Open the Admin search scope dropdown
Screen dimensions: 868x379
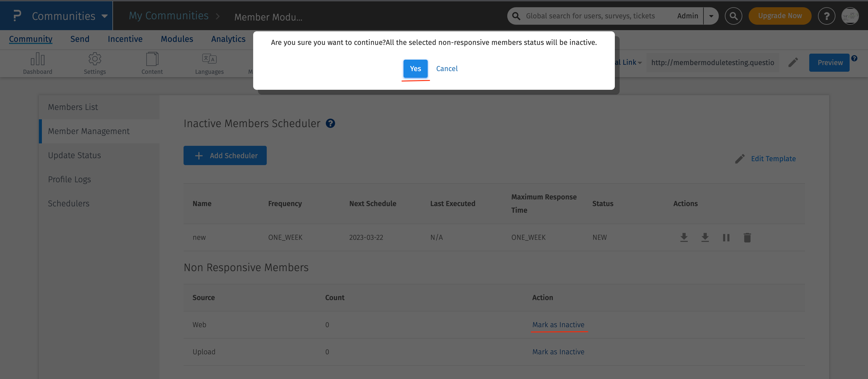coord(711,15)
